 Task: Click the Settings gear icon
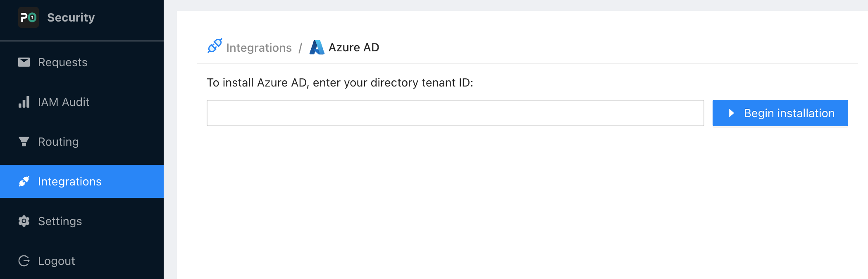(24, 221)
